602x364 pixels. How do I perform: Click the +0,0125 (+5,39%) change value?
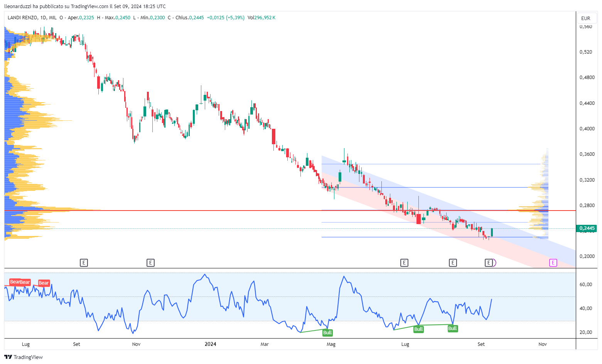tap(226, 18)
